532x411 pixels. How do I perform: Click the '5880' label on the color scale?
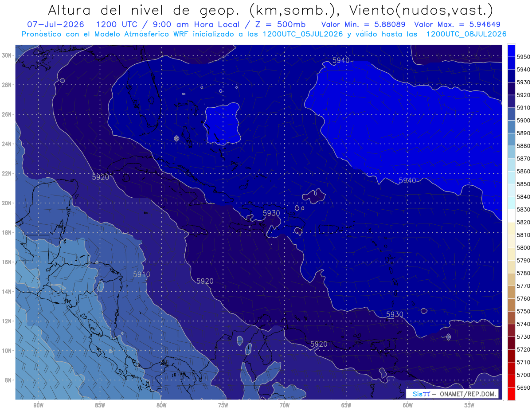(x=524, y=146)
